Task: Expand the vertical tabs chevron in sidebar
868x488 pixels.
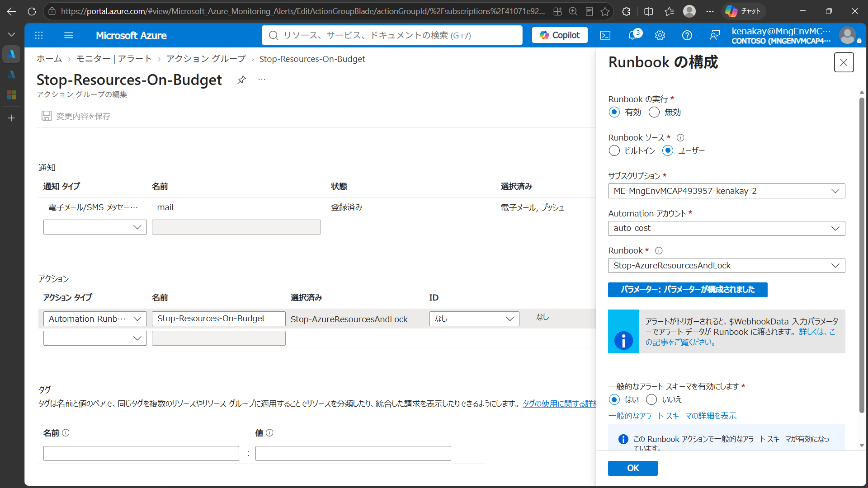Action: 12,34
